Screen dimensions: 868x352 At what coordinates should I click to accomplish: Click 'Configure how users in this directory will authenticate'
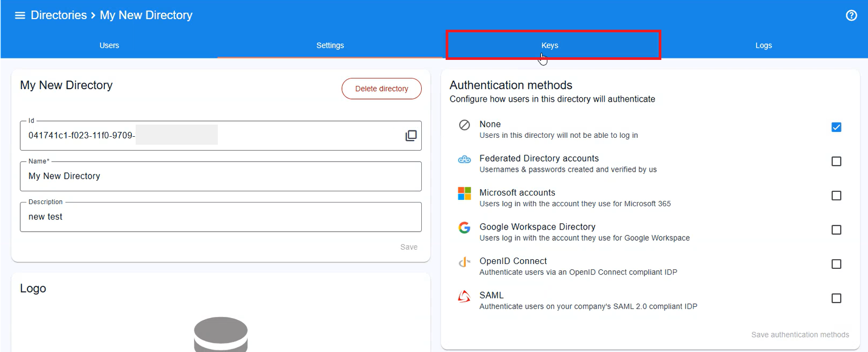tap(552, 99)
